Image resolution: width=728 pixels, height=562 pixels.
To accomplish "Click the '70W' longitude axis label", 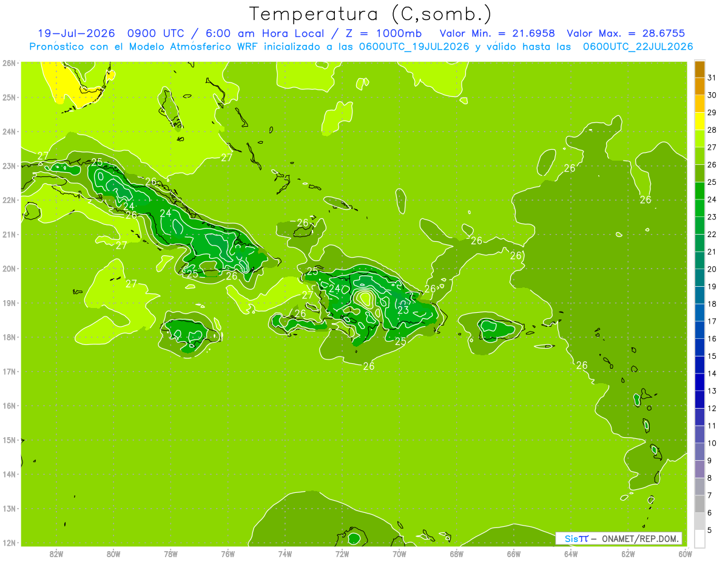I will pyautogui.click(x=399, y=554).
